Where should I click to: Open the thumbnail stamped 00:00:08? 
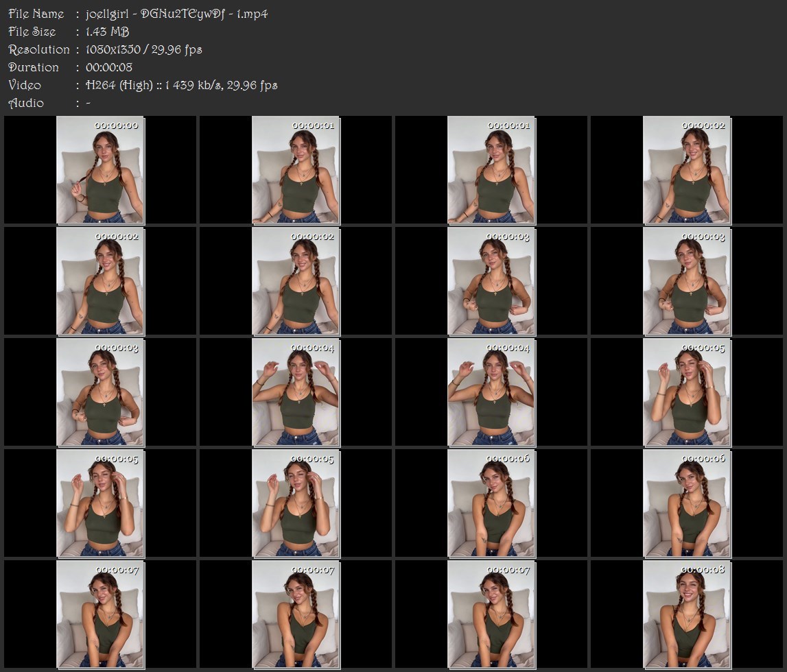[x=687, y=614]
